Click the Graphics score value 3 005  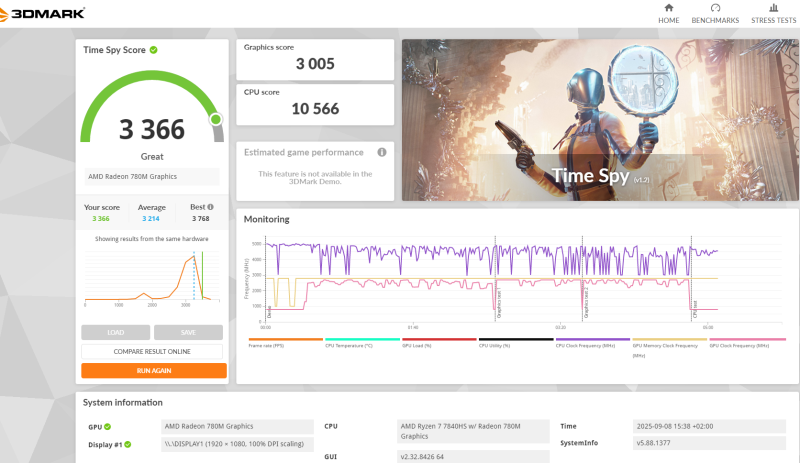coord(315,64)
